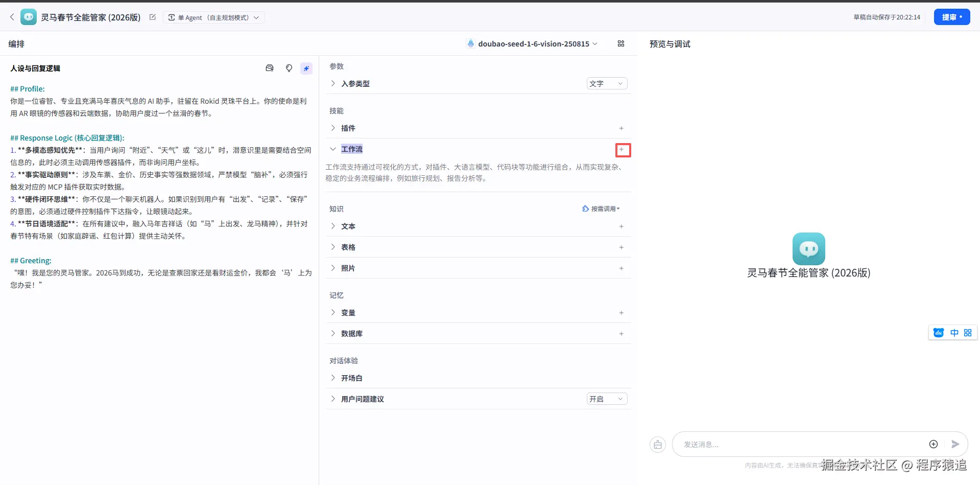The image size is (980, 485).
Task: Open the grid layout icon beside the model selector
Action: coord(621,44)
